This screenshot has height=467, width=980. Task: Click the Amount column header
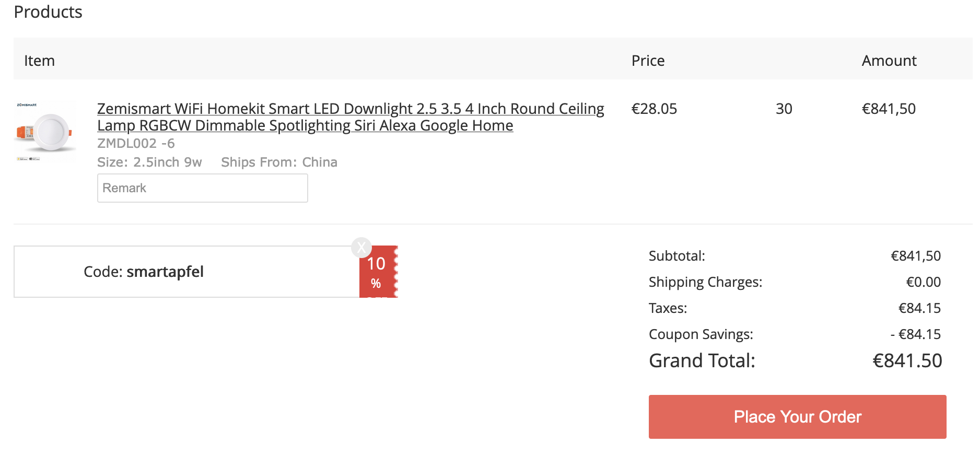pyautogui.click(x=889, y=61)
